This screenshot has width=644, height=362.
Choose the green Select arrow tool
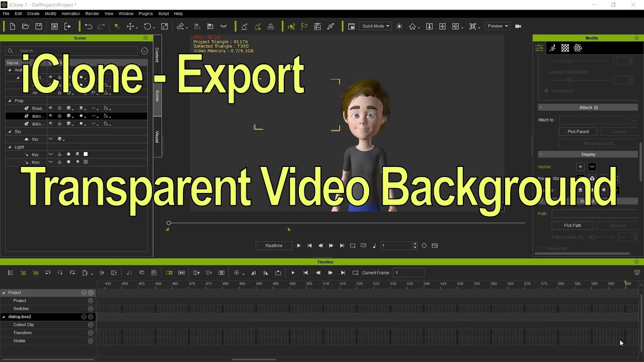coord(117,26)
